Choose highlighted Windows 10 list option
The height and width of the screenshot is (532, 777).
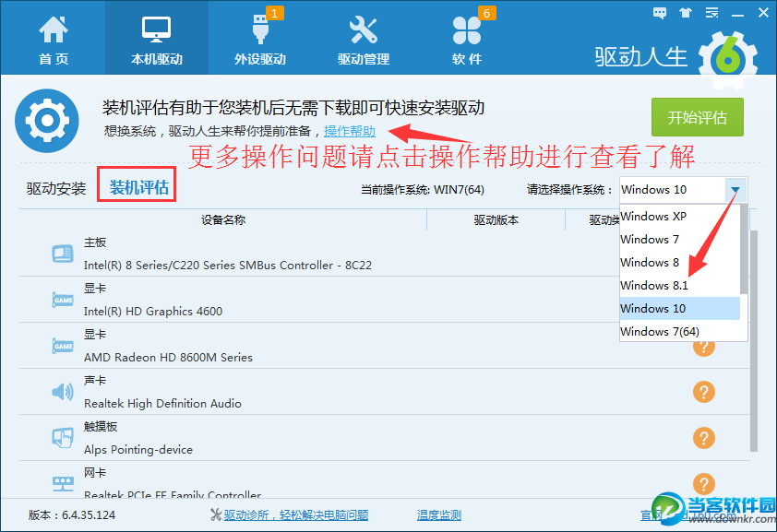[x=679, y=308]
